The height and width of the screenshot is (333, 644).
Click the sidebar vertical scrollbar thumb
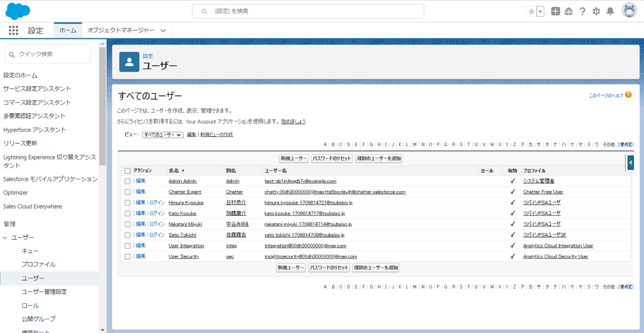click(102, 107)
